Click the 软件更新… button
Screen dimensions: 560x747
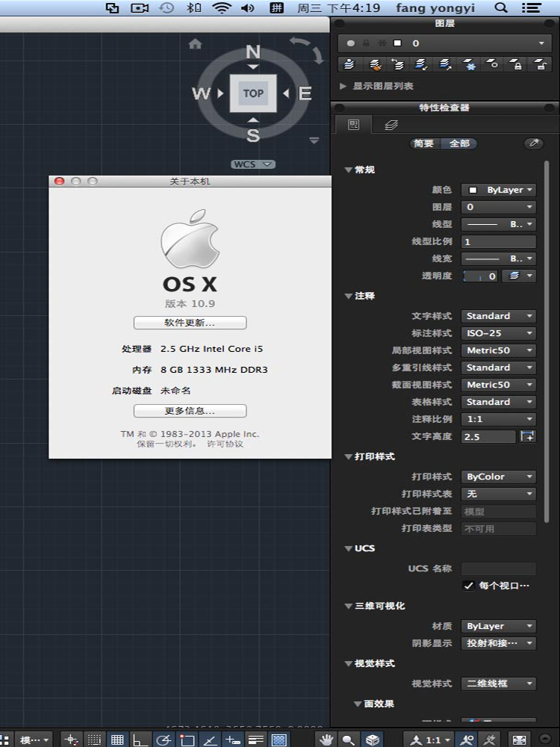[x=190, y=323]
